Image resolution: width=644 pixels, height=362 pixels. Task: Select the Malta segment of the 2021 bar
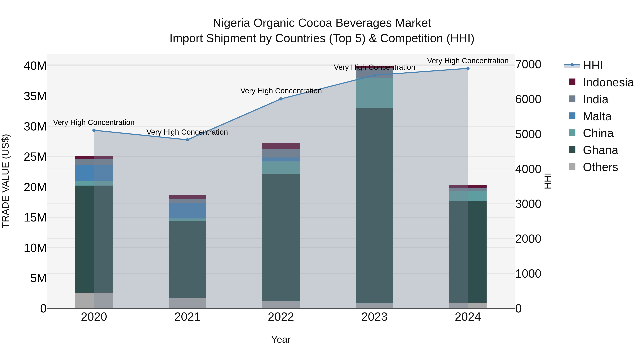point(187,211)
